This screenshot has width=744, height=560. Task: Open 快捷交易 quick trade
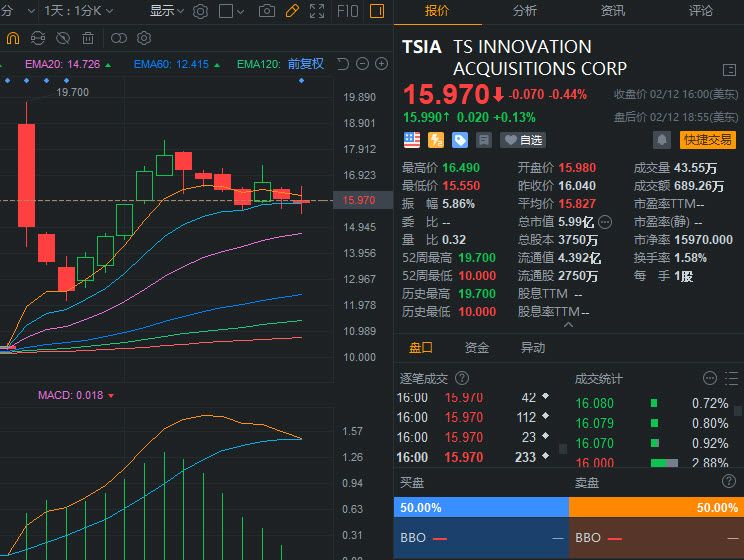[x=707, y=140]
